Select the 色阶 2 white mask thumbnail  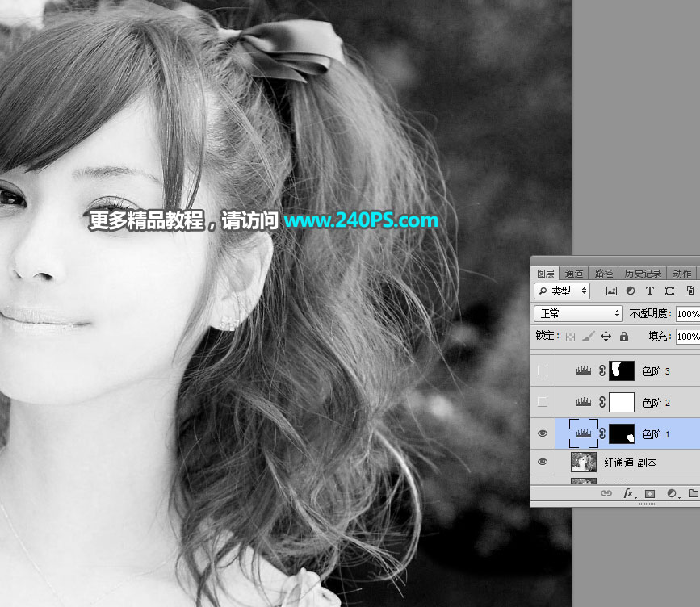(622, 402)
